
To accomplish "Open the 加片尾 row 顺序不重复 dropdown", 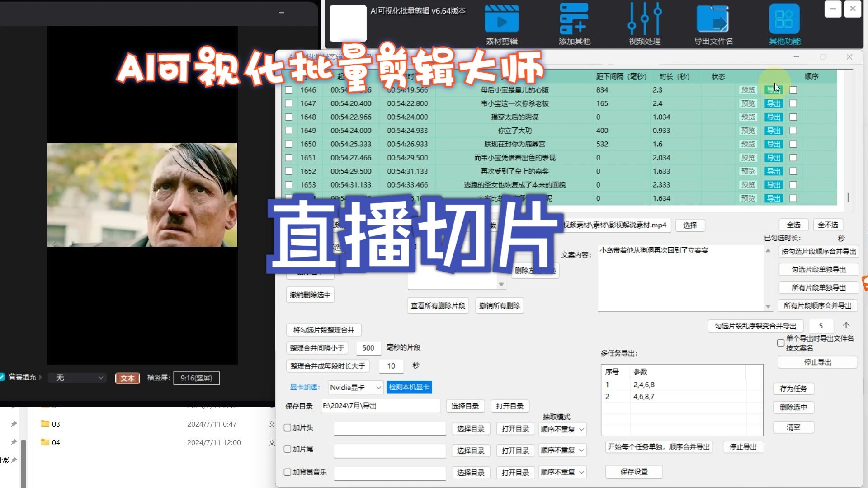I will click(562, 450).
